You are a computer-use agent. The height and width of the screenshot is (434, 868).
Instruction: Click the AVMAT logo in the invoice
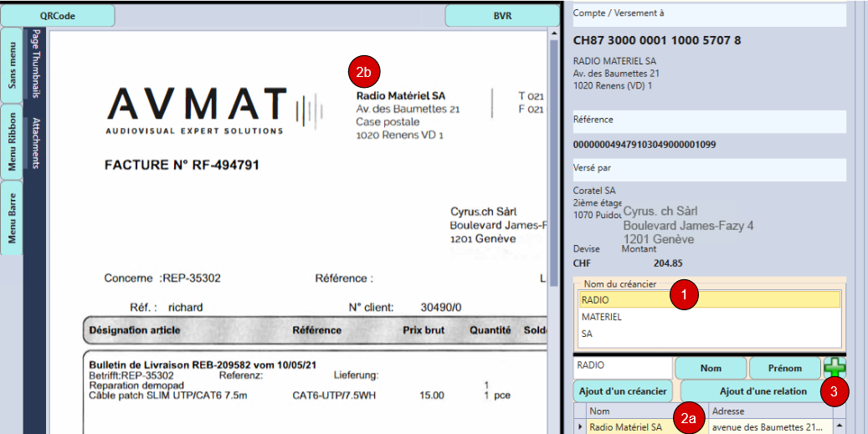click(x=213, y=110)
